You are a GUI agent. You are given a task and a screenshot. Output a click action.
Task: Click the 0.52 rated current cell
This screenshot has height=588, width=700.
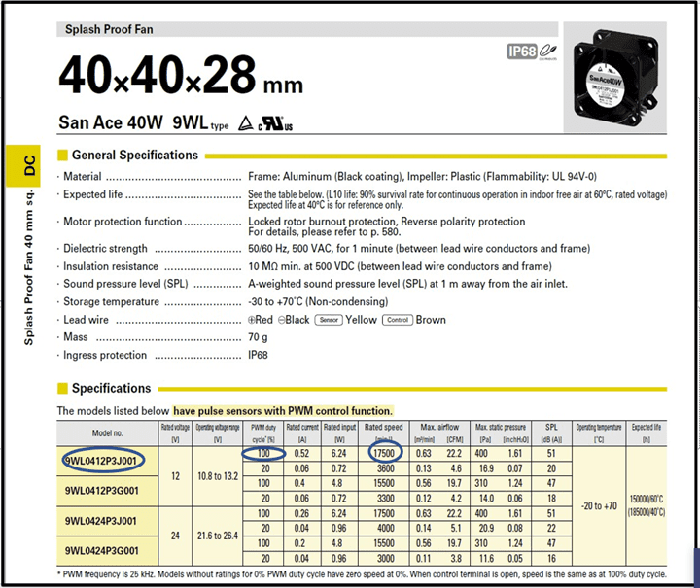click(301, 453)
